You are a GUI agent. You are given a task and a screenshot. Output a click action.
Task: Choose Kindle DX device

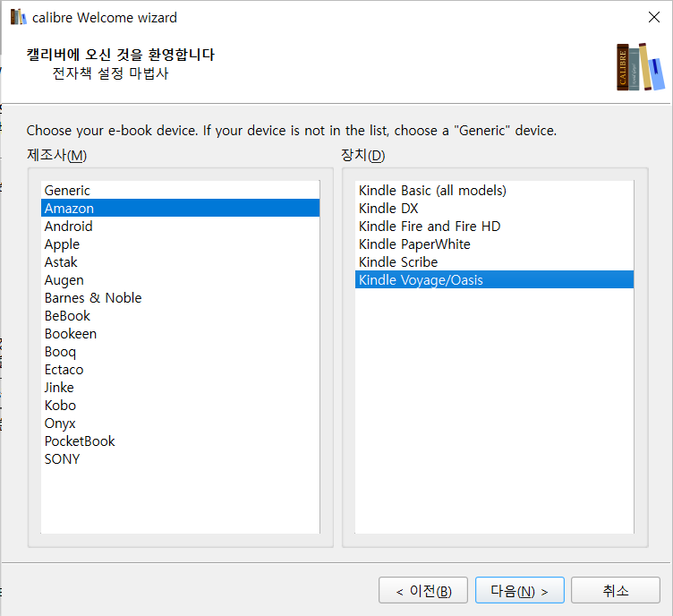click(x=494, y=208)
